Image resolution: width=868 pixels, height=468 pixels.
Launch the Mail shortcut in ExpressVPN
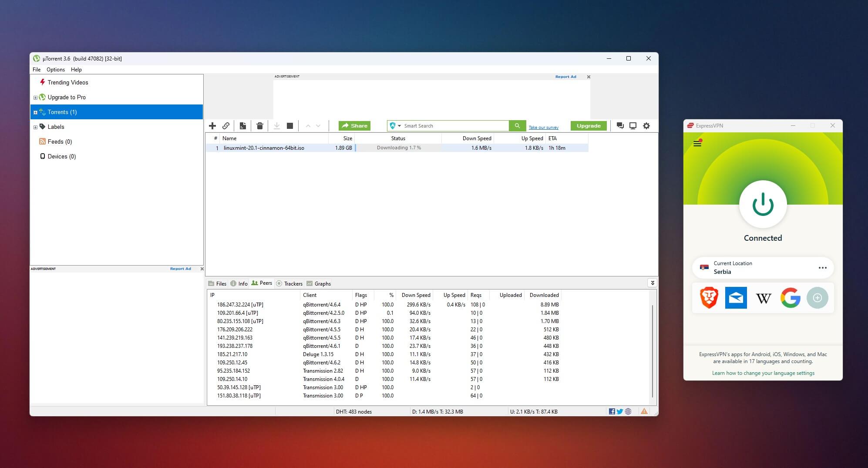point(736,298)
